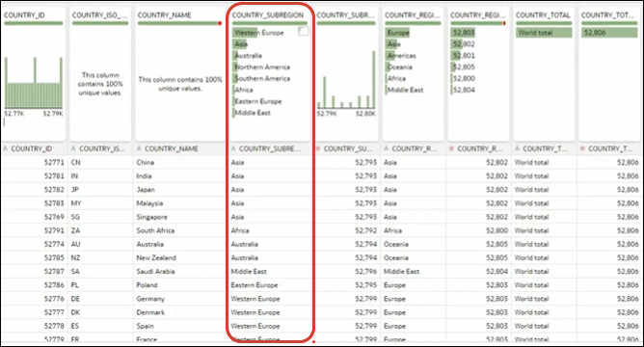Click the text-type icon beside COUNTRY_ID grid header
The image size is (644, 347).
[6, 148]
